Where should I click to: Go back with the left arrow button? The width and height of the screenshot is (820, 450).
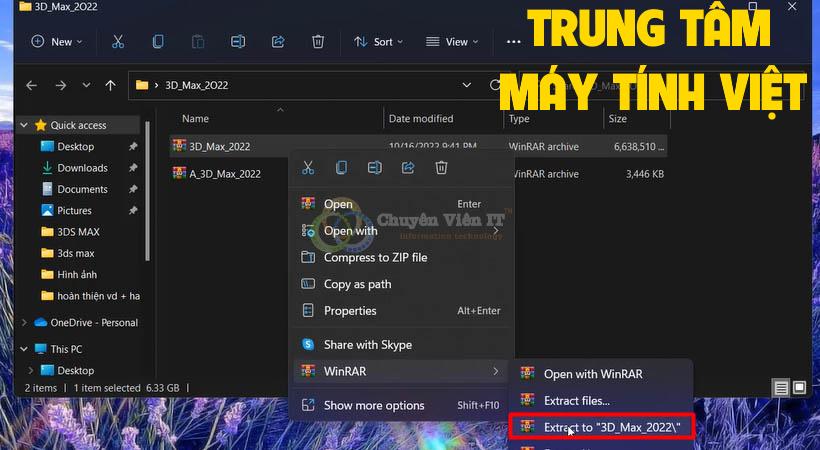click(31, 85)
